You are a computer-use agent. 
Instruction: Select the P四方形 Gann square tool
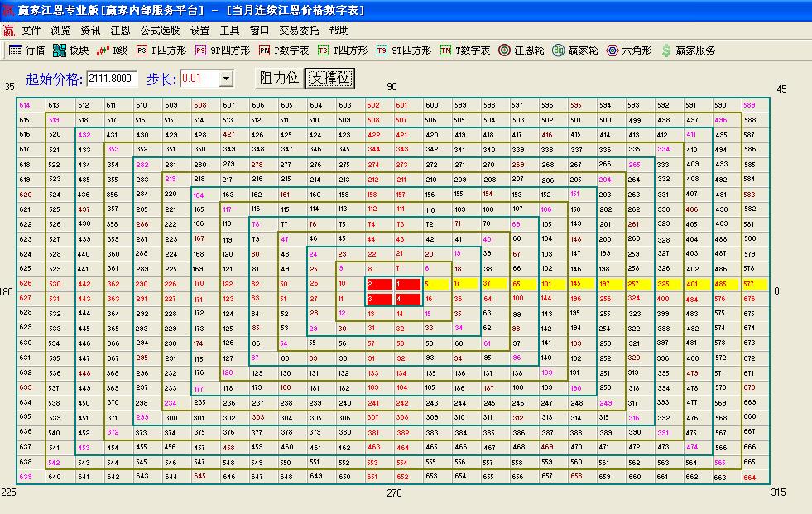pos(157,49)
